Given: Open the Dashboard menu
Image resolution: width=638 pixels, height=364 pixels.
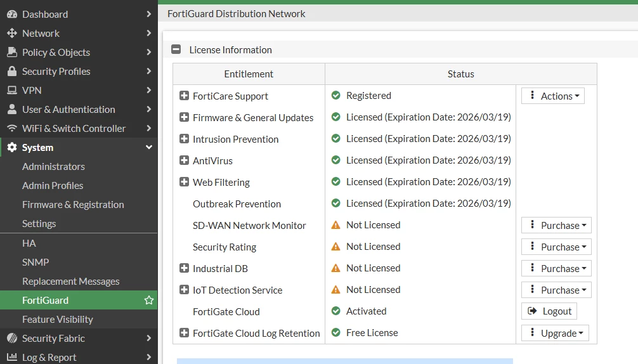Looking at the screenshot, I should coord(79,14).
